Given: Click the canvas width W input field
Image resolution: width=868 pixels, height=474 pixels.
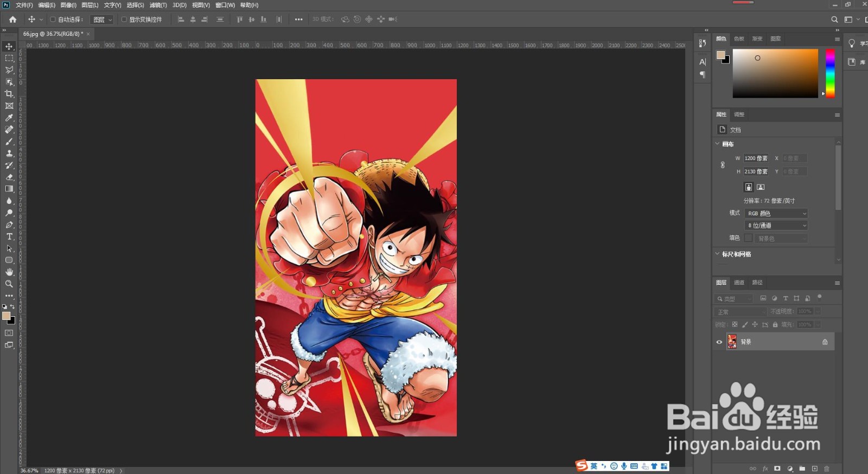Looking at the screenshot, I should [x=756, y=158].
